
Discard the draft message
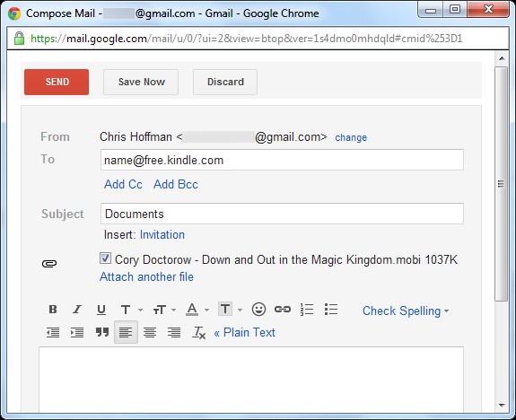pyautogui.click(x=225, y=82)
